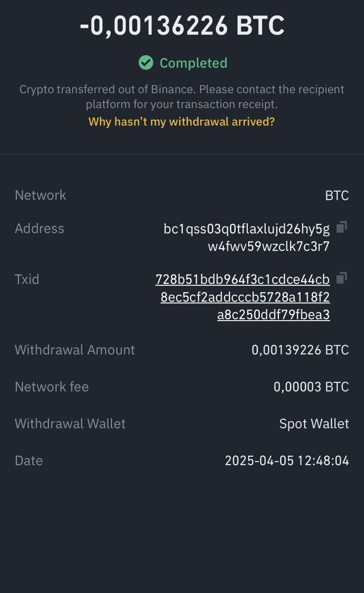Tap the Txid row label
The width and height of the screenshot is (364, 593).
27,279
